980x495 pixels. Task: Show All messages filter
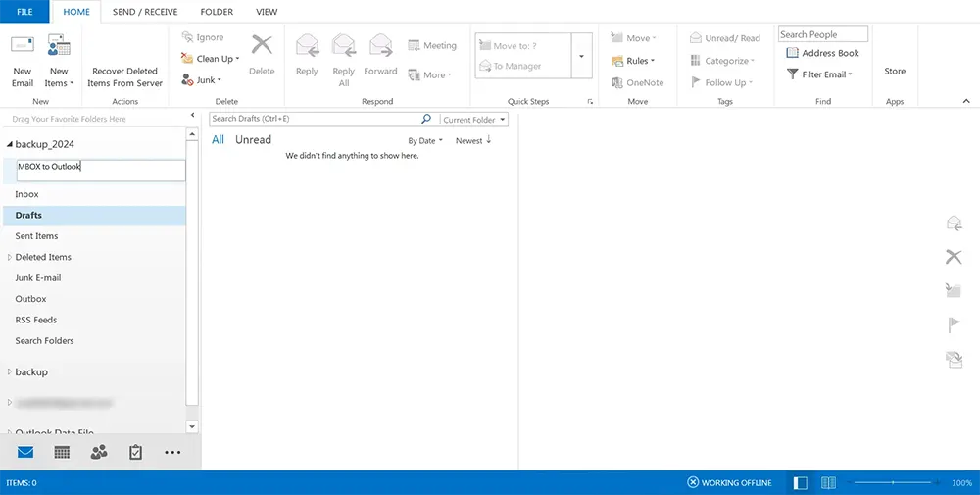pyautogui.click(x=218, y=140)
